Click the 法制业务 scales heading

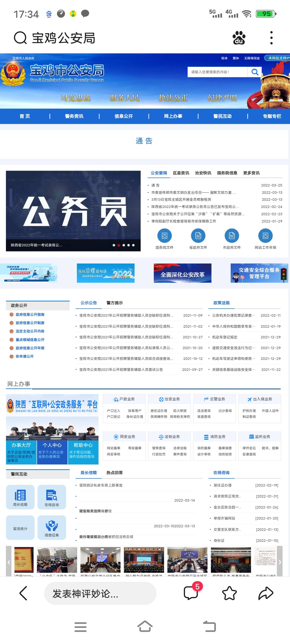169,437
